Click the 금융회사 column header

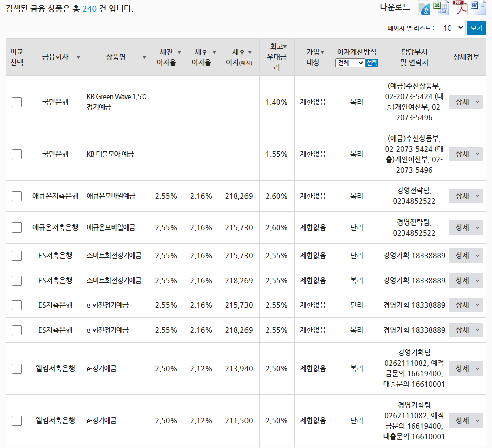click(55, 57)
